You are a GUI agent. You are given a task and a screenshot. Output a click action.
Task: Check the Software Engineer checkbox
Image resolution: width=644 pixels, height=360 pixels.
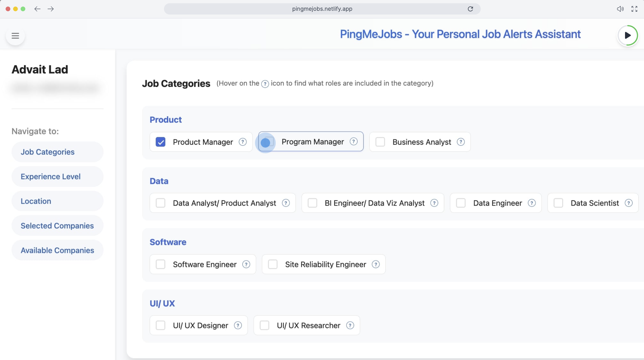pos(160,264)
